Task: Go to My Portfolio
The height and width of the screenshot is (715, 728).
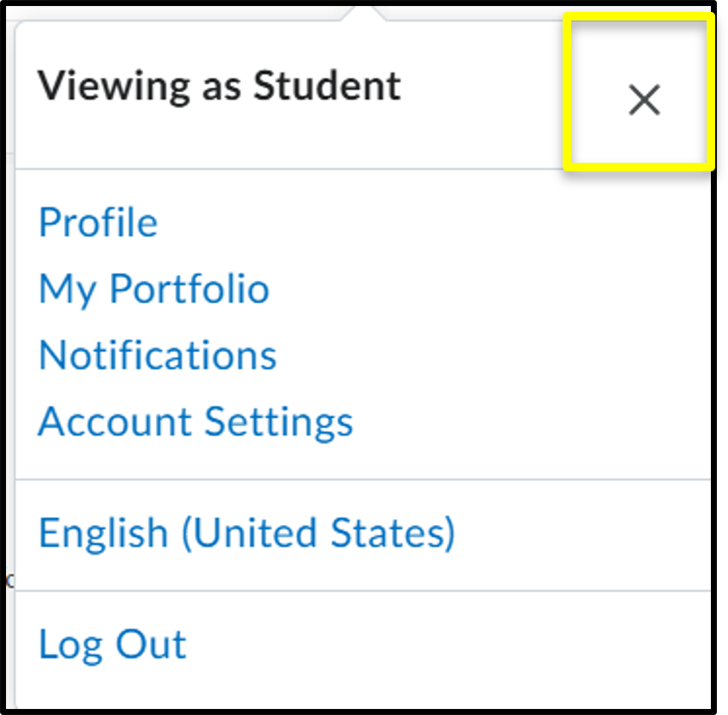Action: [154, 289]
